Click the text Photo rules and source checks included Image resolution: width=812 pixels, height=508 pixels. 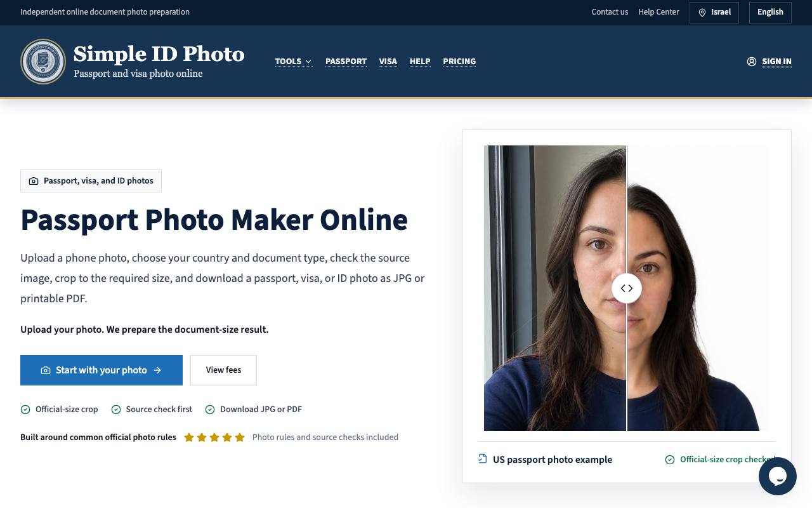tap(325, 438)
